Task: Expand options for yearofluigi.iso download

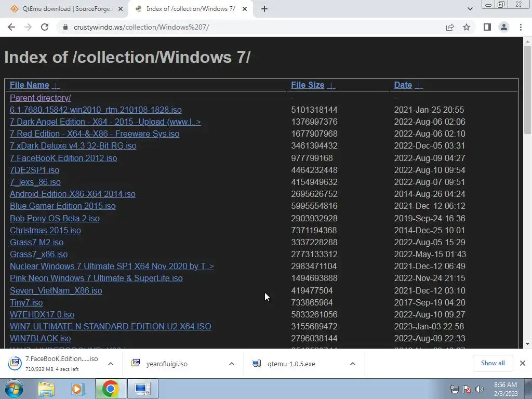Action: (232, 364)
